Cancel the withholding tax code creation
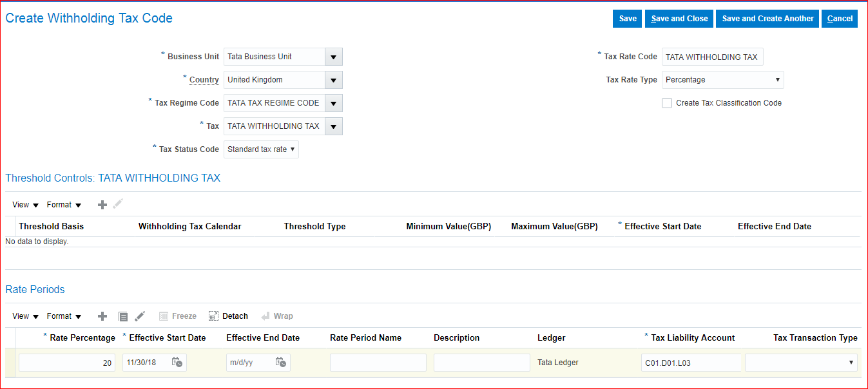 click(840, 19)
